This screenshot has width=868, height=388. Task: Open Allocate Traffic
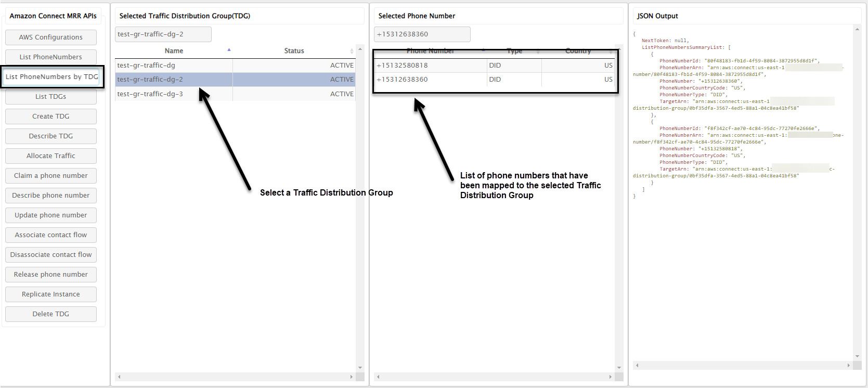(51, 156)
